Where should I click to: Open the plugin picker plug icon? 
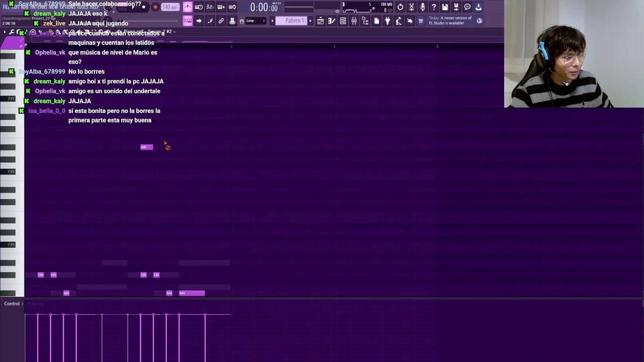[387, 21]
